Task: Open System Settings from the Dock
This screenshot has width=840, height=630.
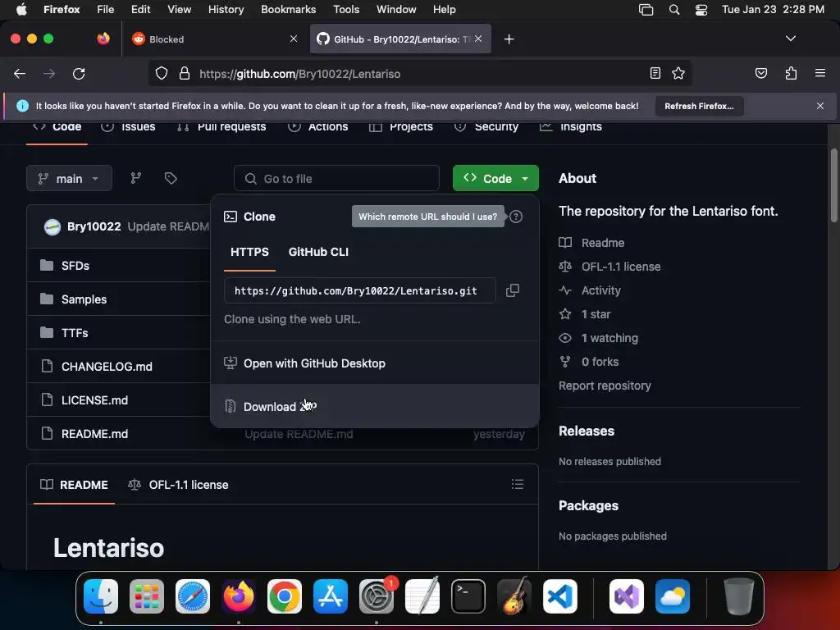Action: (376, 596)
